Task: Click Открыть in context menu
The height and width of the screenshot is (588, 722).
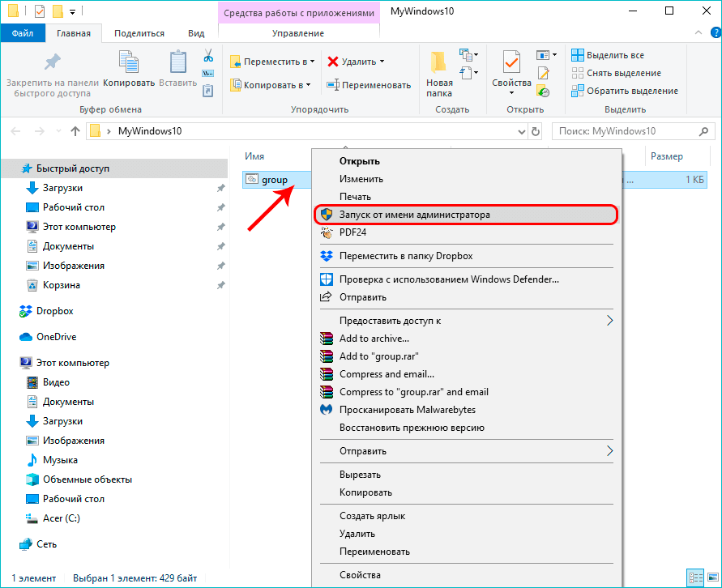Action: 359,161
